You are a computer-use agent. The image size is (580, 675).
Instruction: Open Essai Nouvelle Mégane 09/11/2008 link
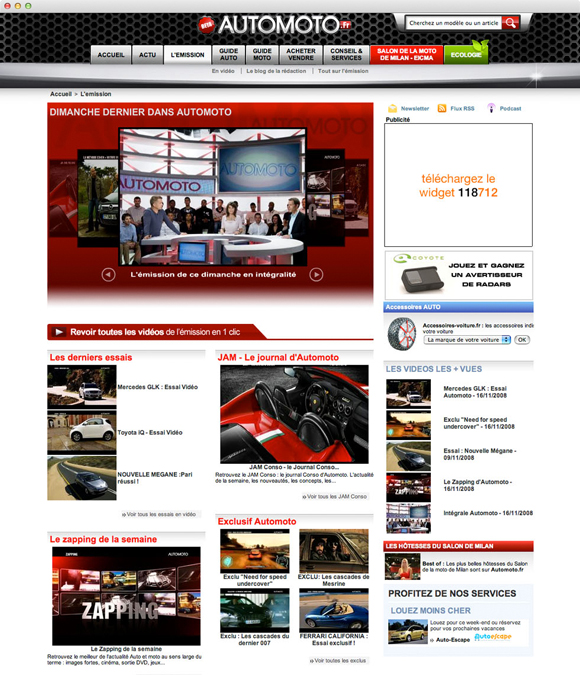coord(480,454)
